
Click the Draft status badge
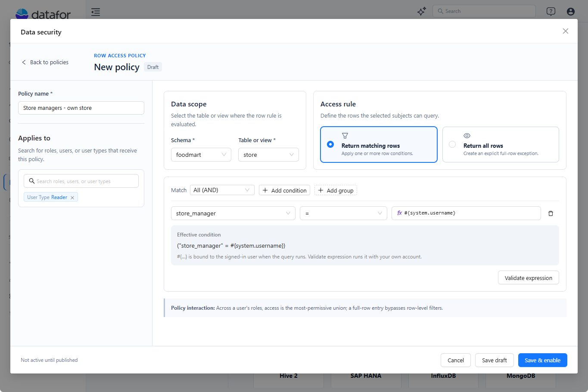click(153, 67)
